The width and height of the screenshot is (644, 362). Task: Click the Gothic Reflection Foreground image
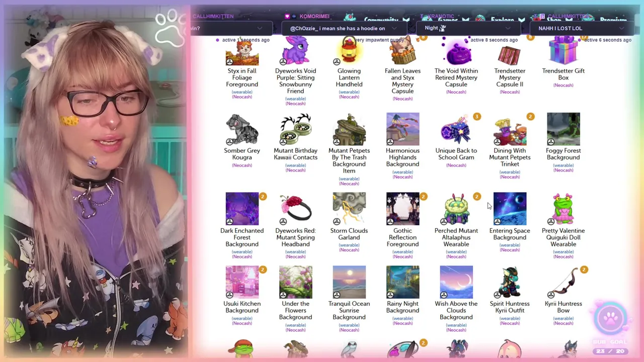tap(403, 209)
